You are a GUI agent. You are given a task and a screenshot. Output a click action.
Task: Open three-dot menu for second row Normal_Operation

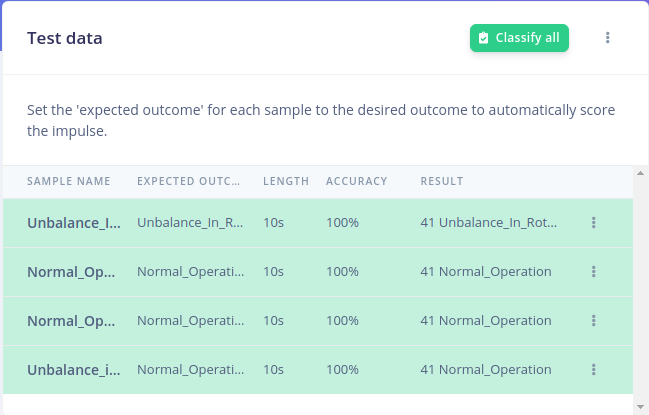pos(593,271)
